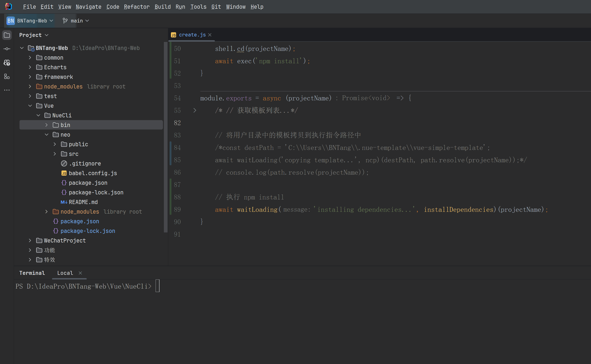
Task: Click the Refactor menu item in menubar
Action: click(136, 7)
